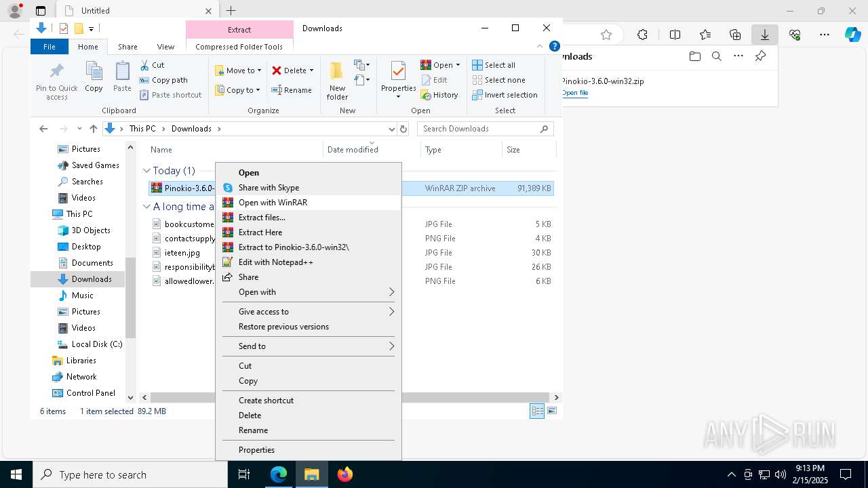Viewport: 868px width, 488px height.
Task: Expand the Copy to dropdown
Action: pos(258,90)
